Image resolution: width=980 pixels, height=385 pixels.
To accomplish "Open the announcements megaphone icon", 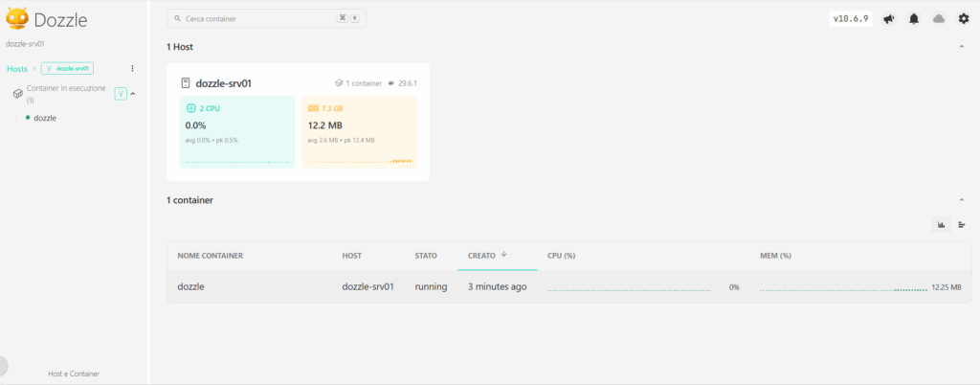I will click(x=888, y=19).
